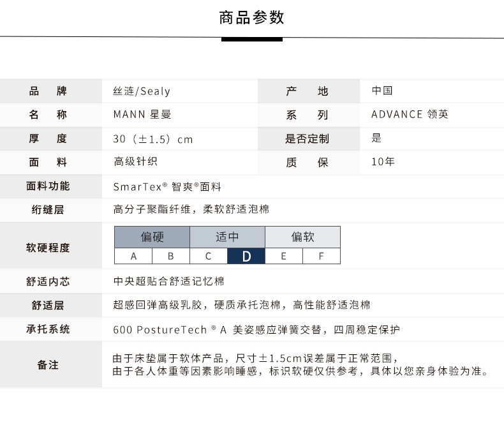Select the 舒适内芯 label cell
The width and height of the screenshot is (504, 441).
point(51,281)
